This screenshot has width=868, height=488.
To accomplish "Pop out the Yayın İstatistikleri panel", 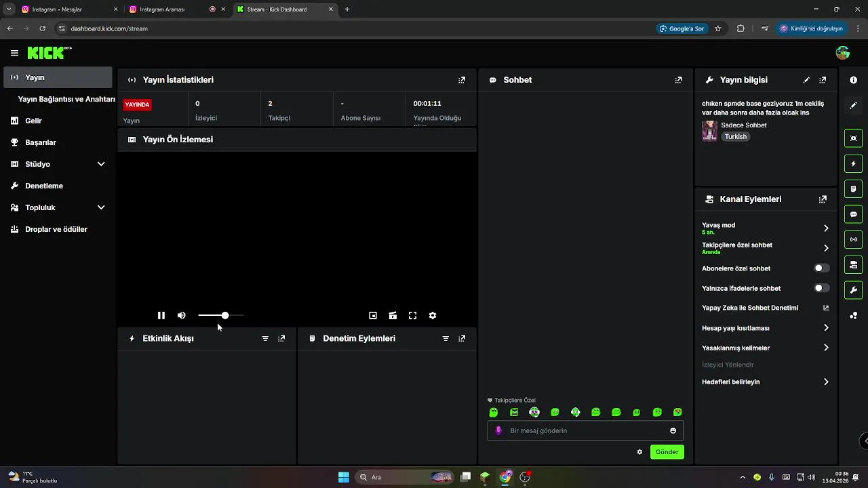I will [462, 80].
